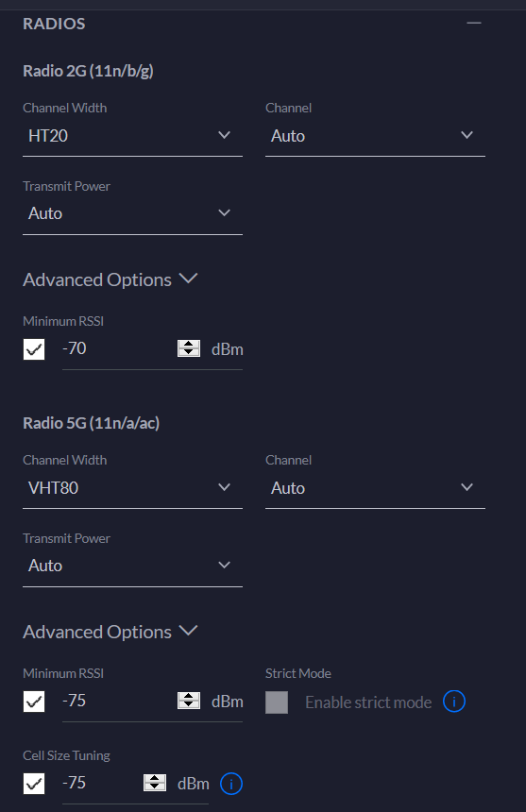Click the 2G Minimum RSSI value field
Screen dimensions: 526x812
tap(119, 348)
